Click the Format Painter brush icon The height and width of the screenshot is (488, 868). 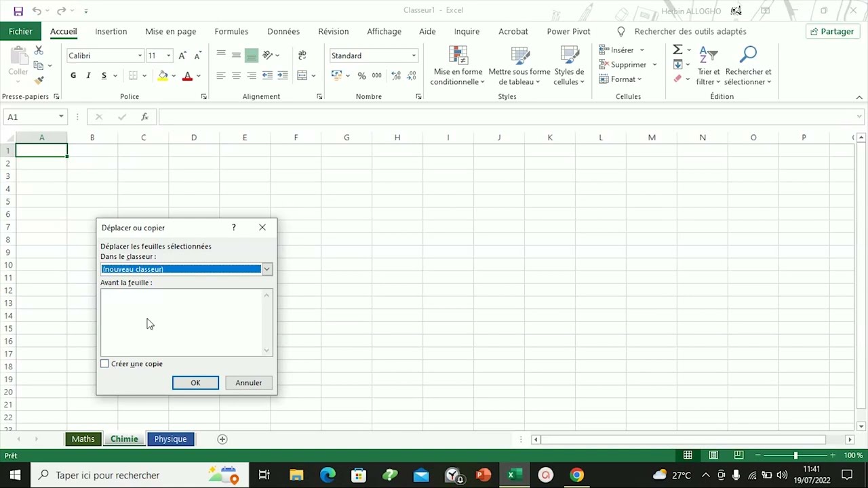[39, 80]
